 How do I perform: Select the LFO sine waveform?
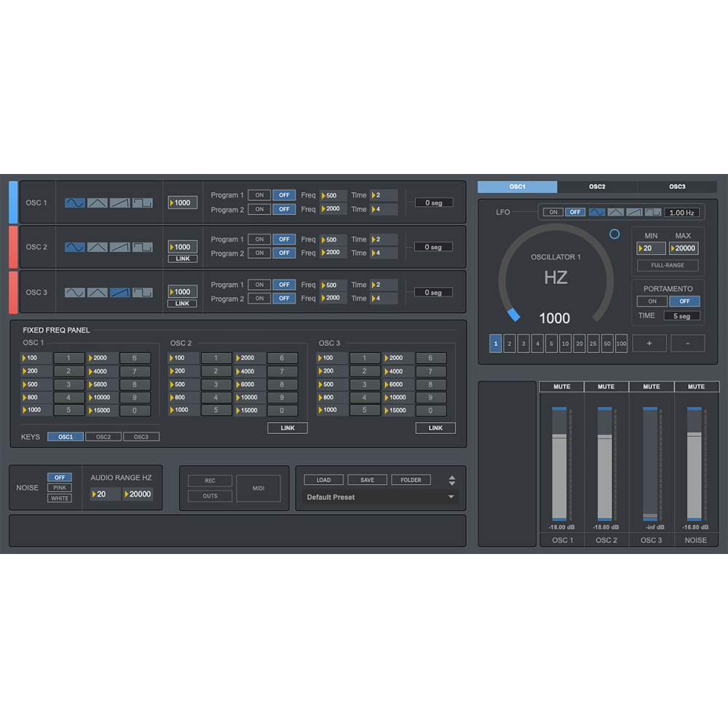pyautogui.click(x=597, y=212)
